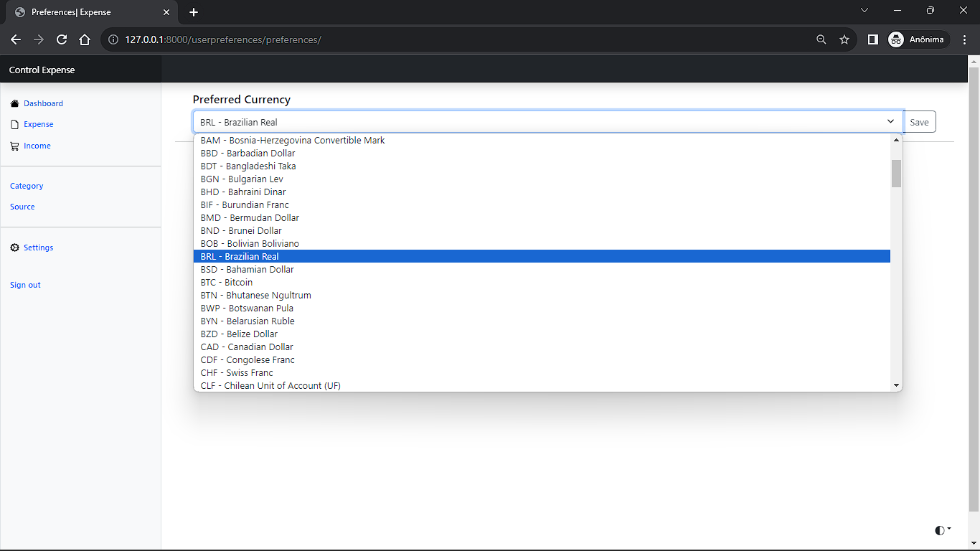This screenshot has width=980, height=551.
Task: Select BND - Brunei Dollar
Action: coord(542,230)
